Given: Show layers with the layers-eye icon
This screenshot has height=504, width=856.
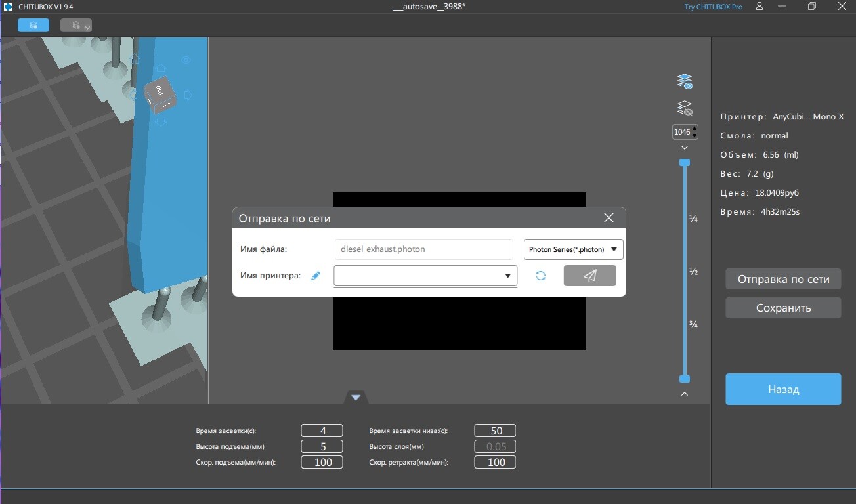Looking at the screenshot, I should [x=685, y=81].
